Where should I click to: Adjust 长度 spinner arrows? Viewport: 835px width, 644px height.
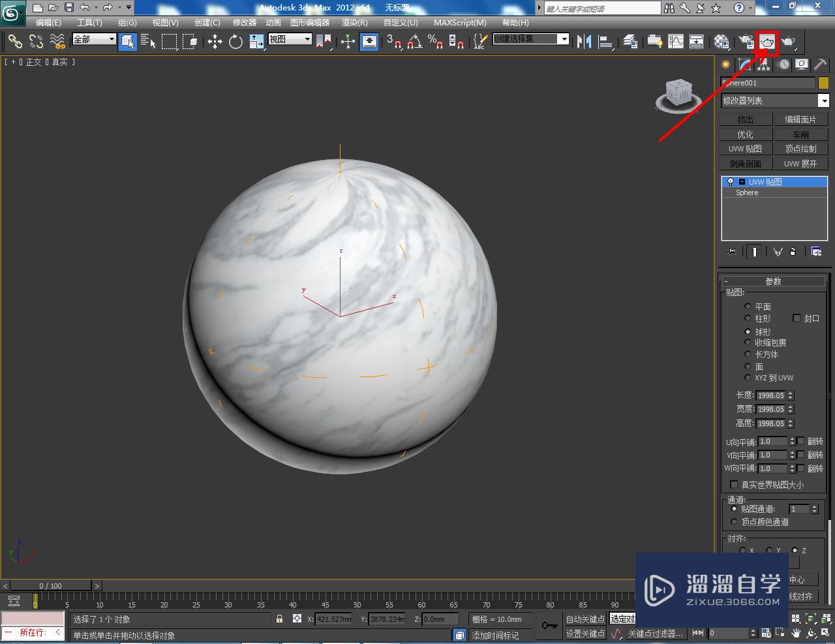point(791,395)
